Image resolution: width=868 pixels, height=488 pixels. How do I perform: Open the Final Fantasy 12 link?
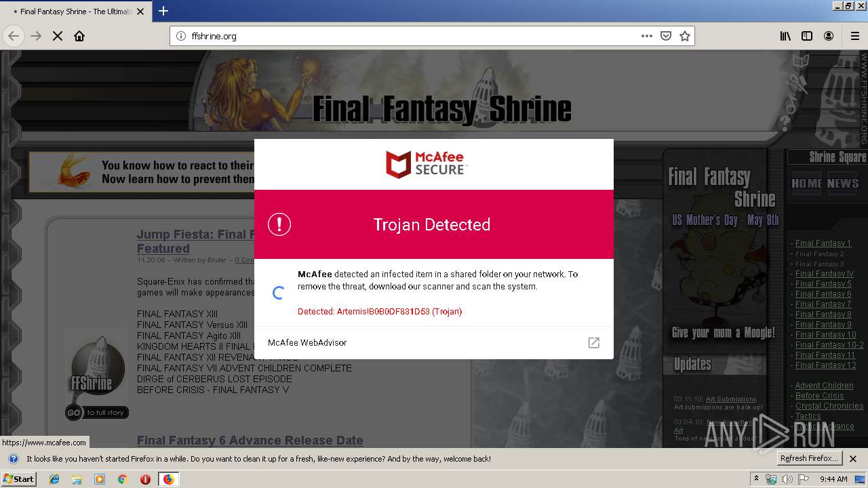pos(826,365)
